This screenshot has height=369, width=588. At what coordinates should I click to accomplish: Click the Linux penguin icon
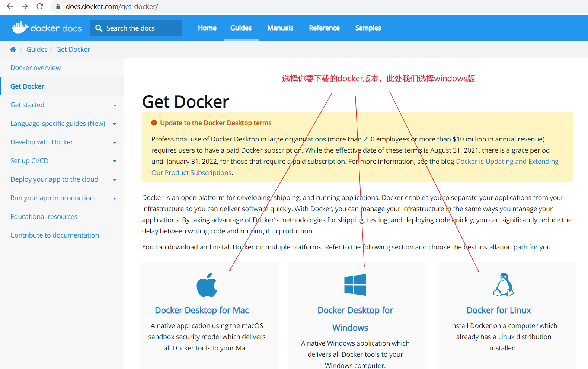[504, 284]
